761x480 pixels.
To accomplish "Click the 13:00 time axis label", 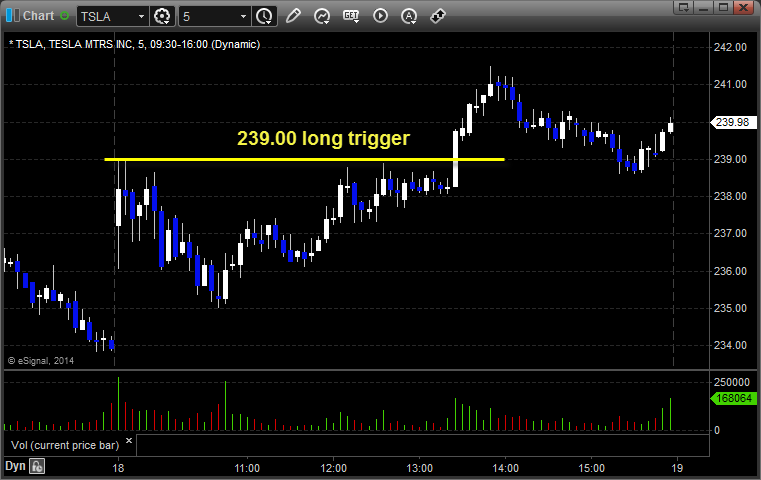I will (x=419, y=468).
